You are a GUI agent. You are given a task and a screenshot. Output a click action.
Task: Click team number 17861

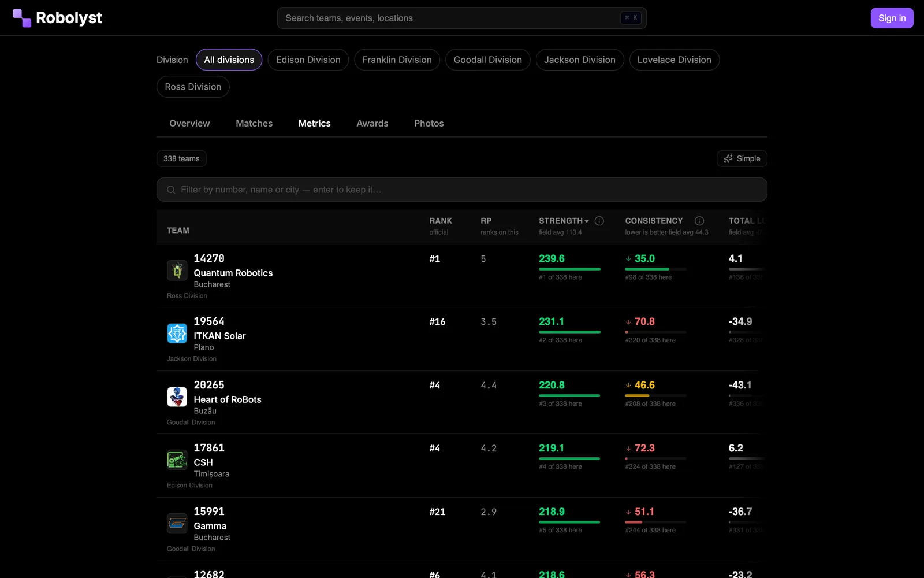(209, 448)
